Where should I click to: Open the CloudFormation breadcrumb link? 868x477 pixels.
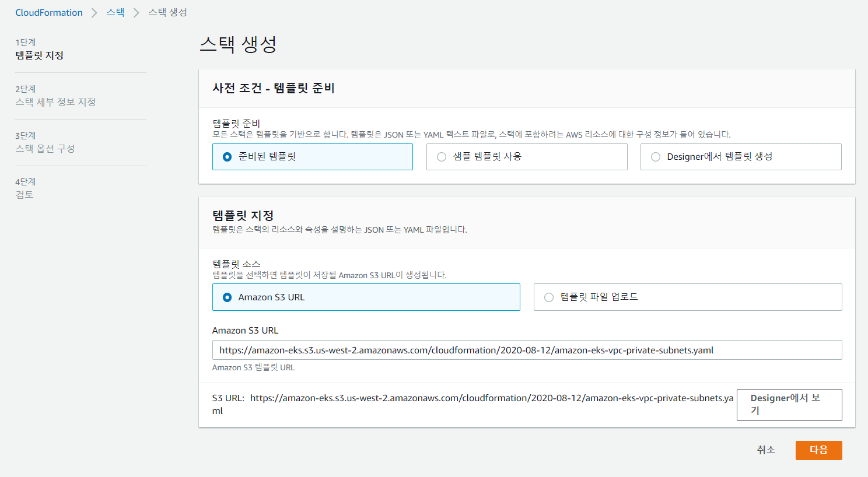(x=49, y=12)
